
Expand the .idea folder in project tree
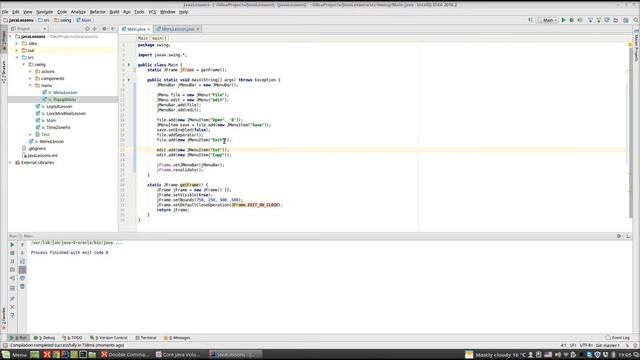tap(17, 43)
